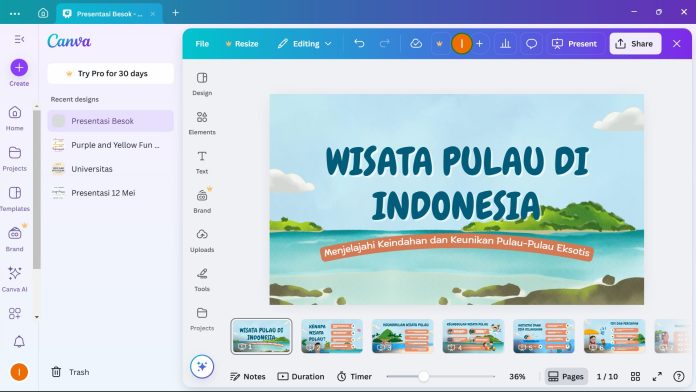Open the Tools panel
This screenshot has width=696, height=392.
click(x=202, y=279)
